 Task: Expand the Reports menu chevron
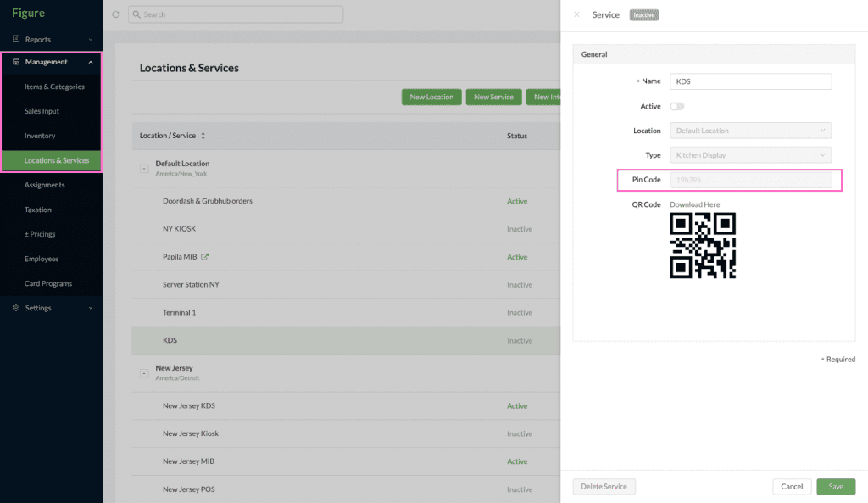[x=91, y=39]
